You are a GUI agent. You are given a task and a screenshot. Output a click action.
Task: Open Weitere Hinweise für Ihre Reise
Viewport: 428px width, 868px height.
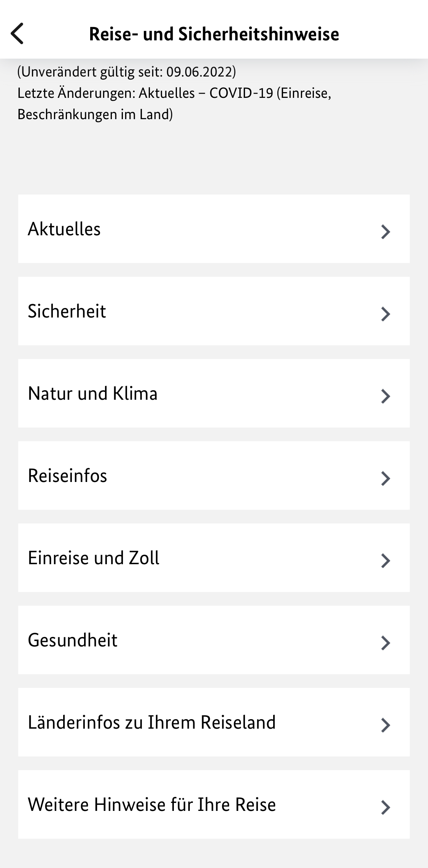click(x=152, y=805)
